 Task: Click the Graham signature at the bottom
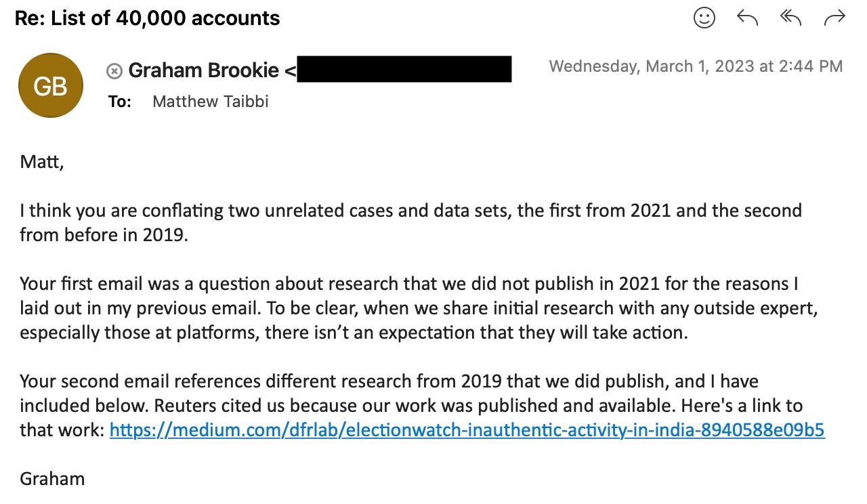52,479
